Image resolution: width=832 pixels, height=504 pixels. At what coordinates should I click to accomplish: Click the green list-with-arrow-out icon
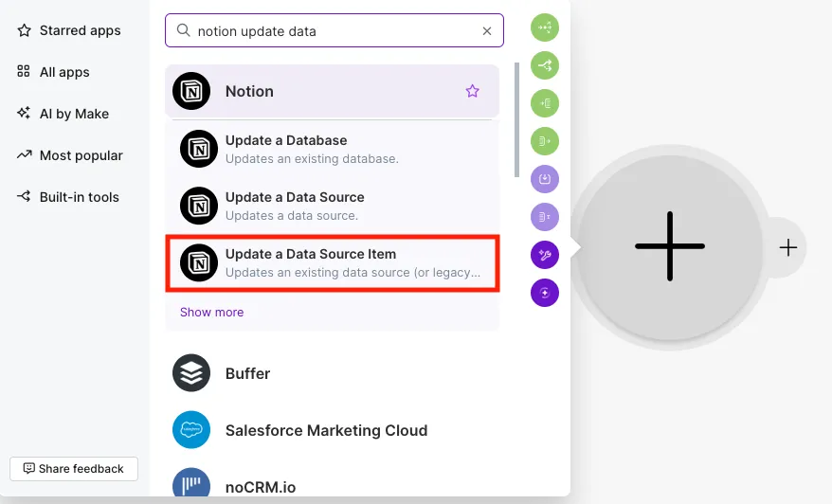(x=545, y=141)
